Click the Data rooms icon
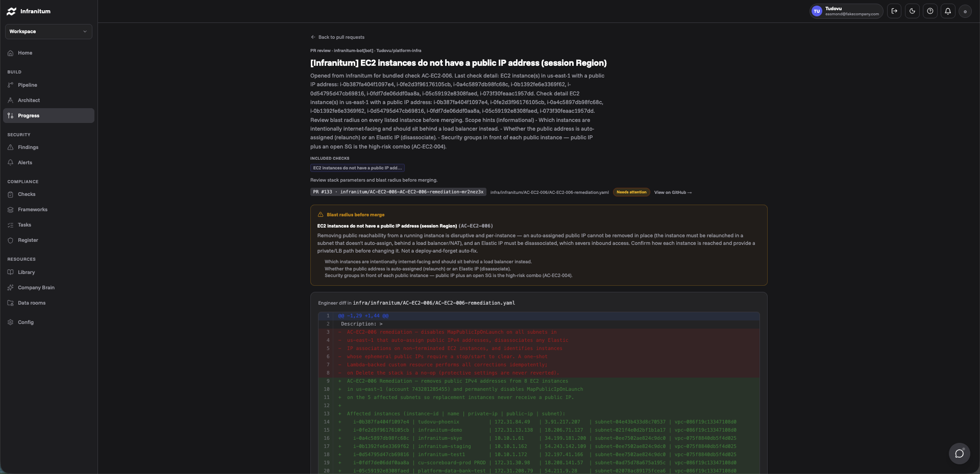 pyautogui.click(x=10, y=303)
